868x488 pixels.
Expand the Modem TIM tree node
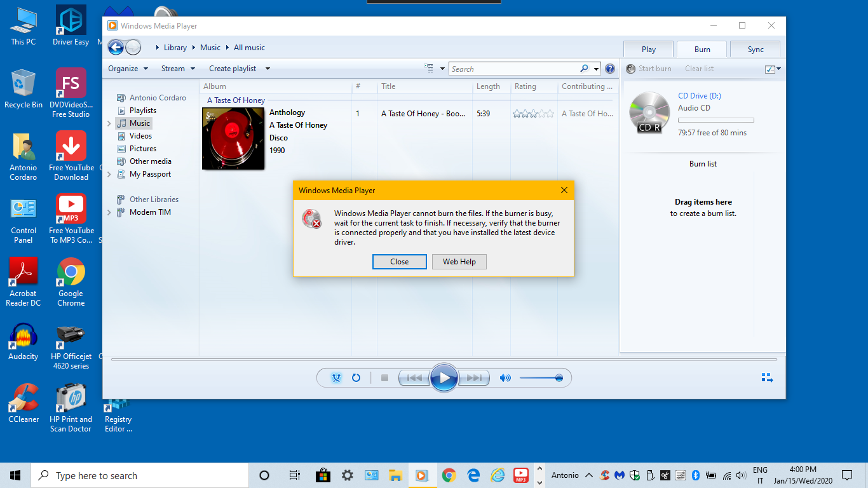(x=109, y=212)
